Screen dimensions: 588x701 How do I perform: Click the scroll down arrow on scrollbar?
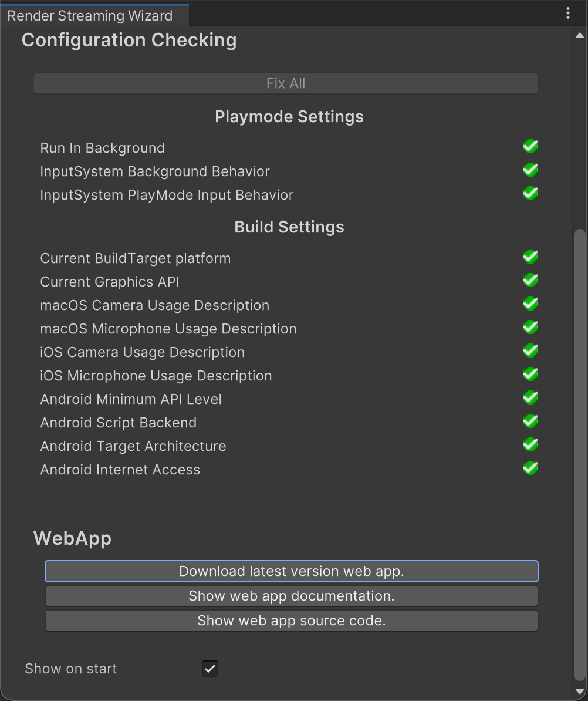tap(580, 691)
